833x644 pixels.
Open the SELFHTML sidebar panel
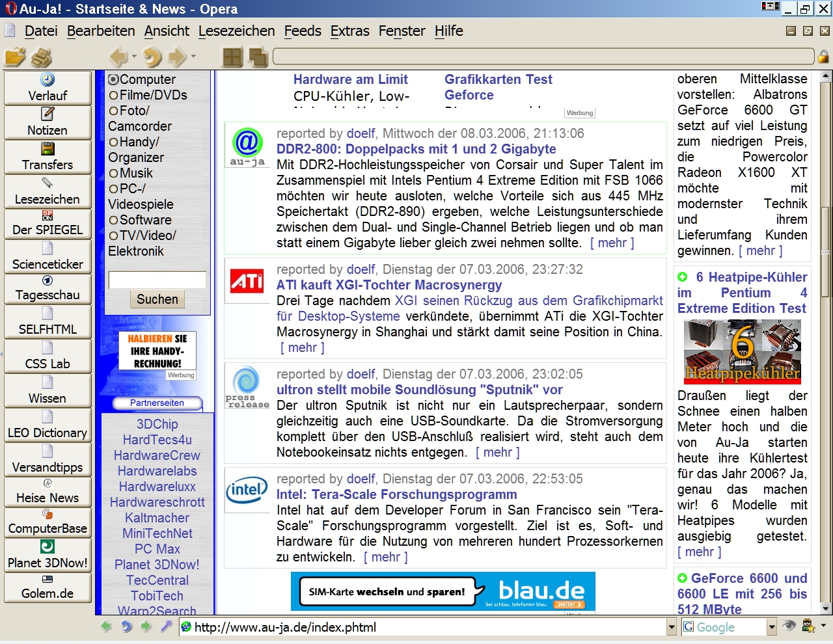pos(48,321)
